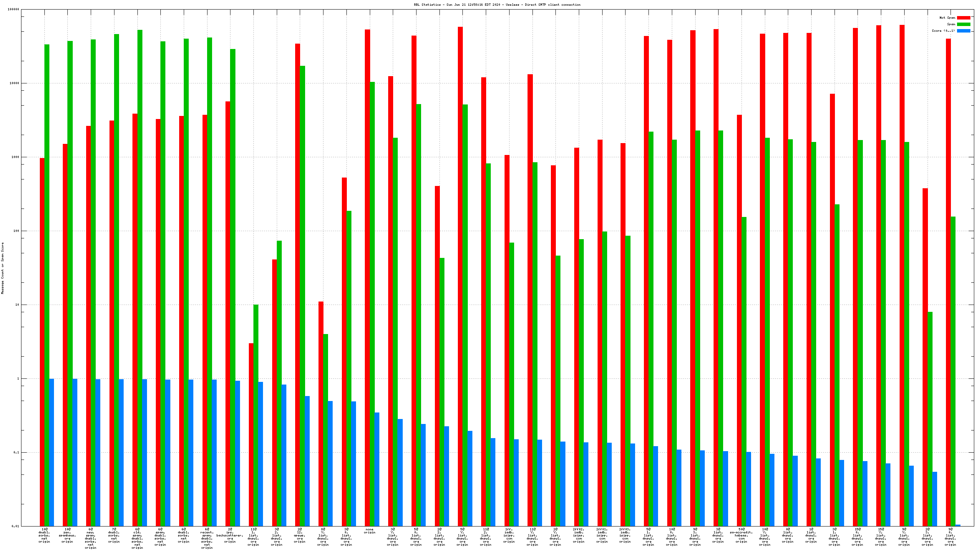Click the 'none origin' x-axis label
Viewport: 980px width, 551px height.
[x=369, y=531]
